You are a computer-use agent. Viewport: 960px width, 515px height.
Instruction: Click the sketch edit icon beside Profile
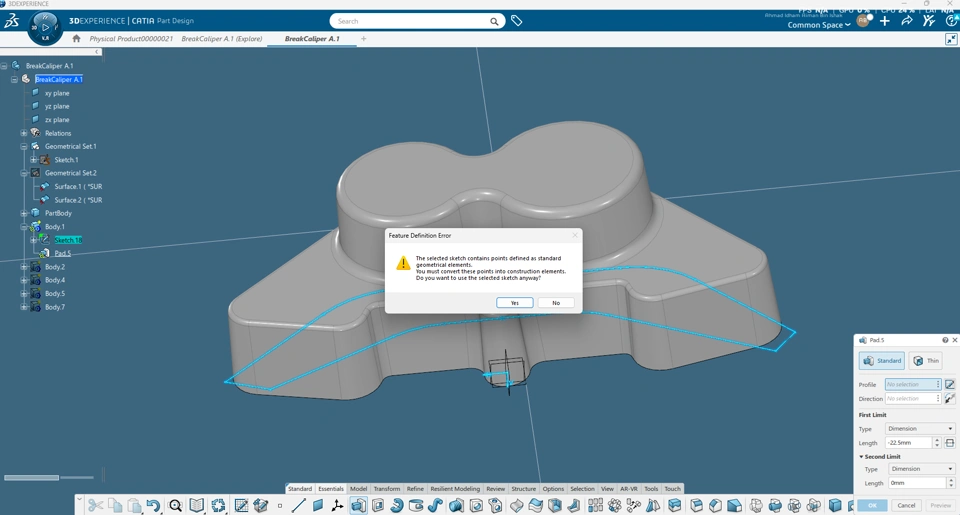click(950, 384)
